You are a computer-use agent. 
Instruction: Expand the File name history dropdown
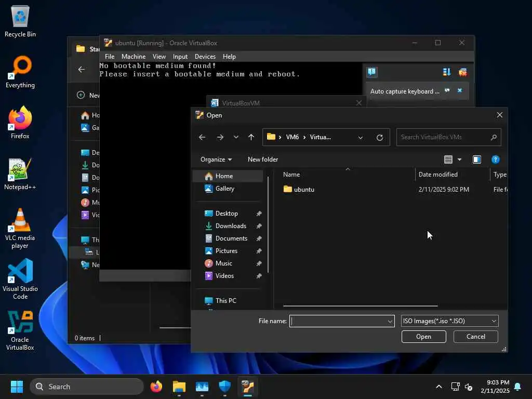390,321
